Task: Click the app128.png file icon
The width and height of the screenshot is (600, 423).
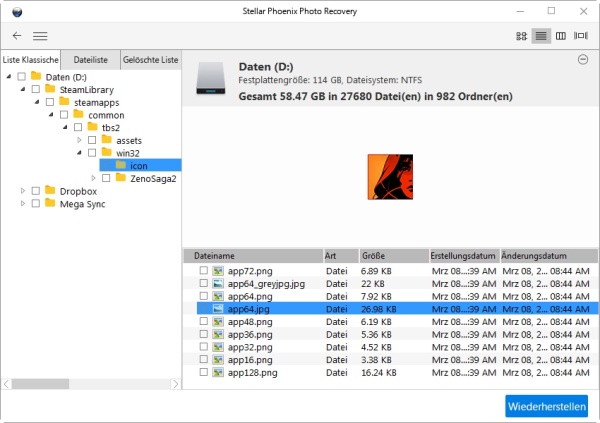Action: 218,372
